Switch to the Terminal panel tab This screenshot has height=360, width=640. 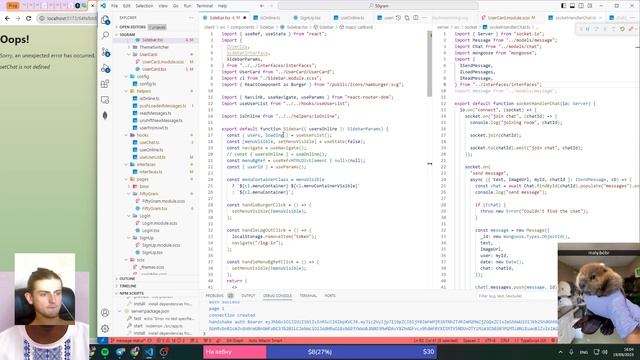point(308,296)
